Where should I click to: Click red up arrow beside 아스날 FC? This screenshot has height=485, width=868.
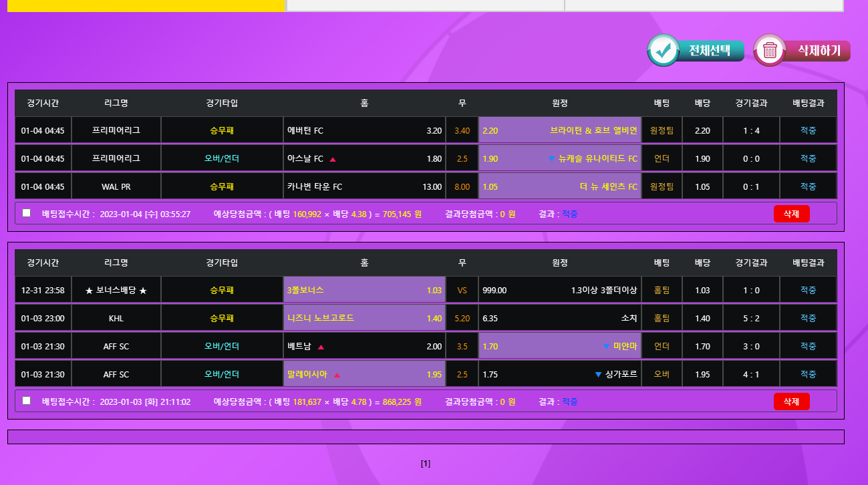(x=333, y=159)
